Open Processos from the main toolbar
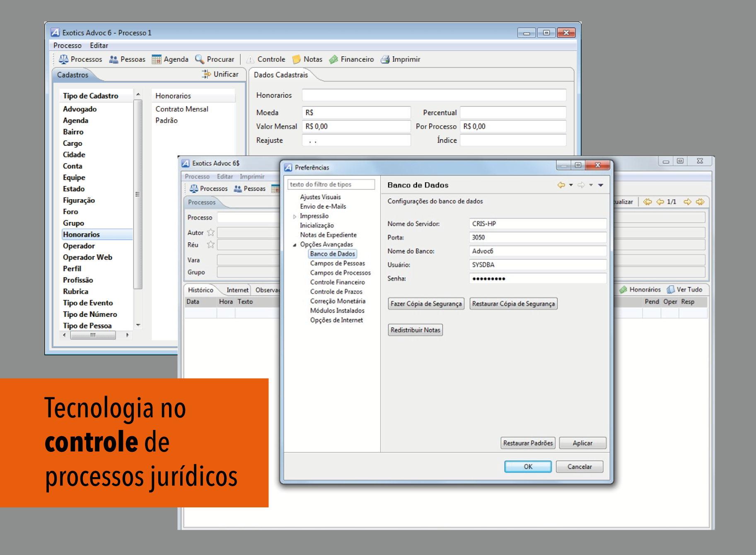This screenshot has width=756, height=555. 80,59
